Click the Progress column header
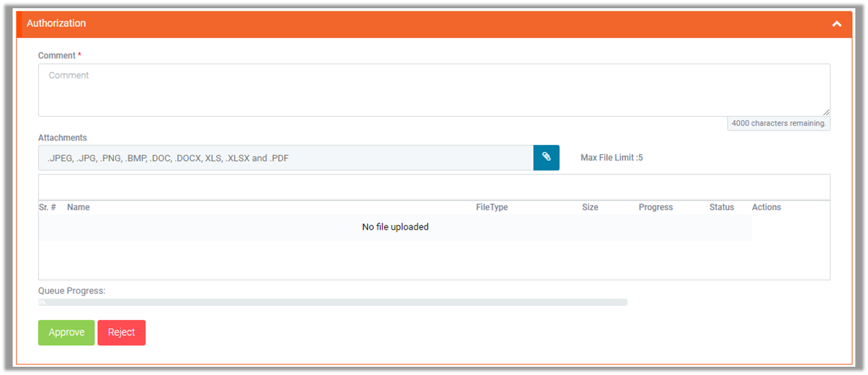The image size is (868, 375). pyautogui.click(x=655, y=207)
